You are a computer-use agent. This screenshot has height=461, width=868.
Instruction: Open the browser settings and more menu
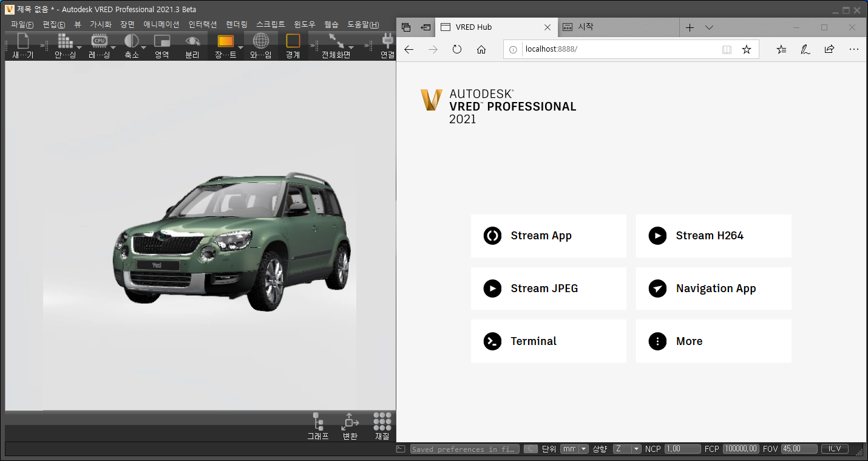854,50
